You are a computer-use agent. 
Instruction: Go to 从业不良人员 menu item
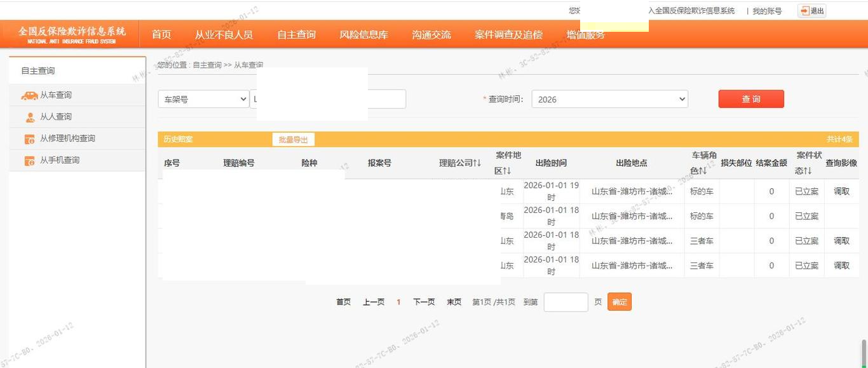tap(224, 34)
